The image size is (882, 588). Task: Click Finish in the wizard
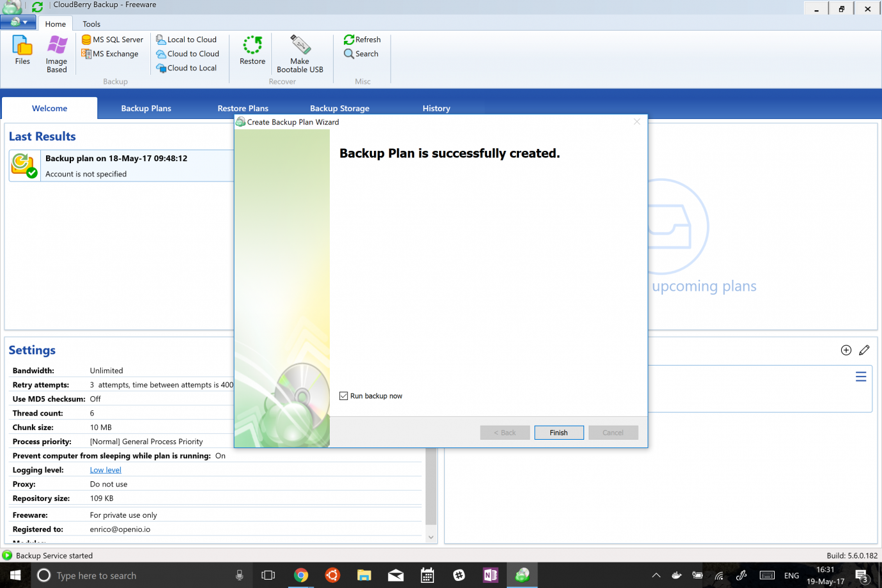tap(559, 433)
